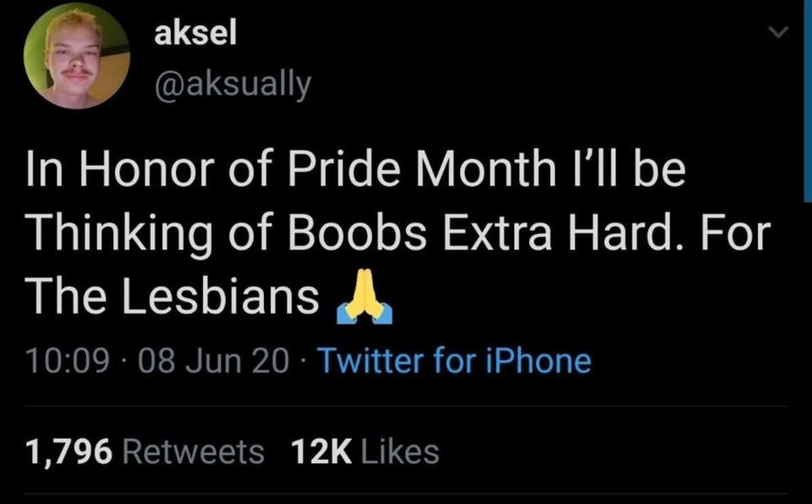Open the tweet options chevron menu
812x504 pixels.
(x=780, y=32)
